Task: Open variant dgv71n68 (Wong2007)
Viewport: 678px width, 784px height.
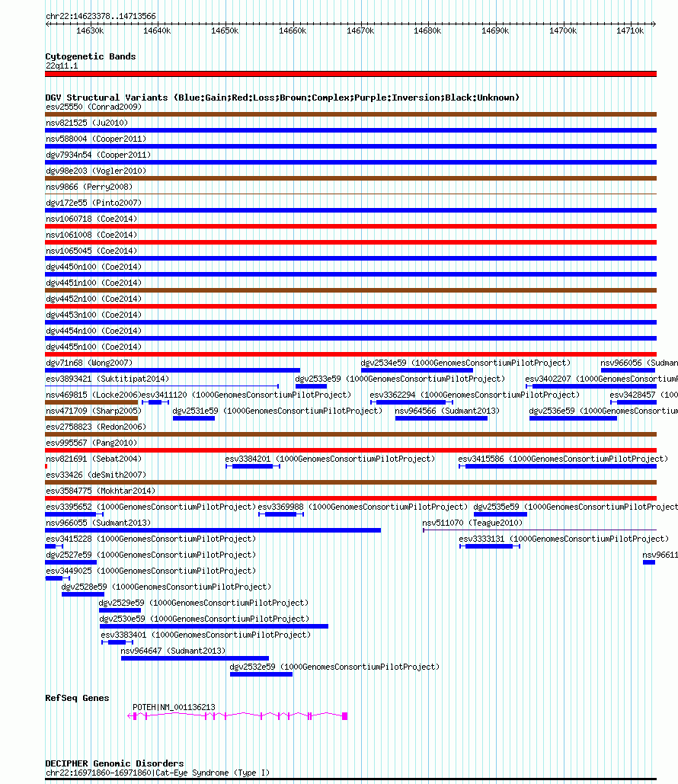Action: click(x=89, y=363)
